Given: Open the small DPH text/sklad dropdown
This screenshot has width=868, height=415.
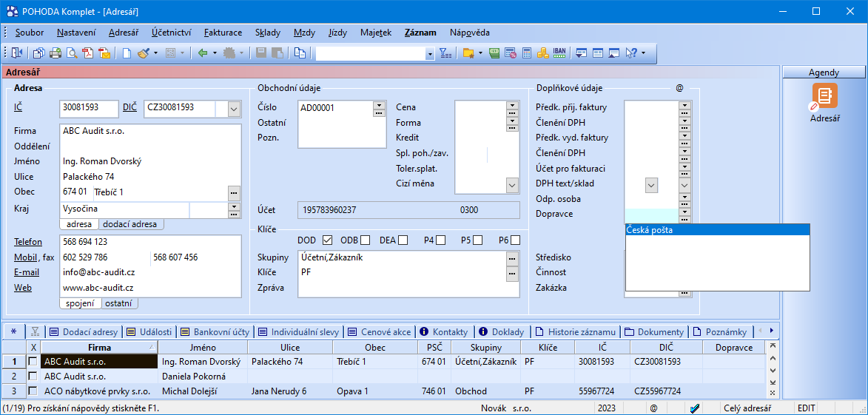Looking at the screenshot, I should [651, 186].
